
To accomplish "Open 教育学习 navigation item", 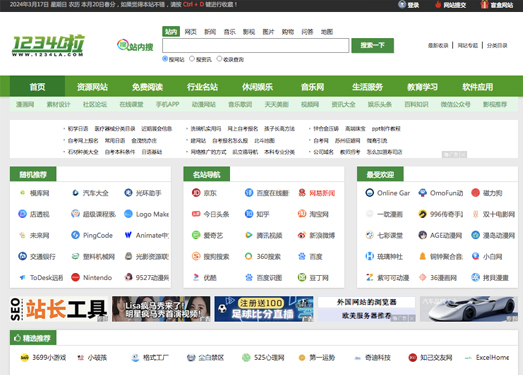I will click(423, 87).
